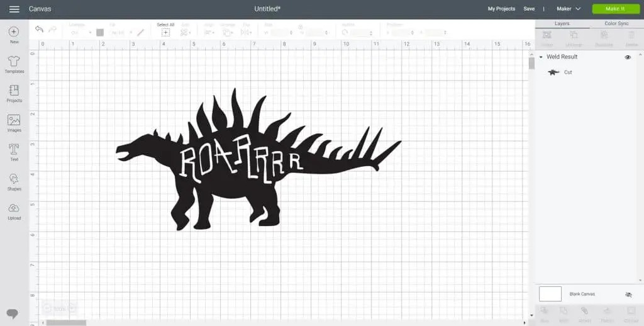Open the Images library
The width and height of the screenshot is (644, 326).
click(14, 123)
